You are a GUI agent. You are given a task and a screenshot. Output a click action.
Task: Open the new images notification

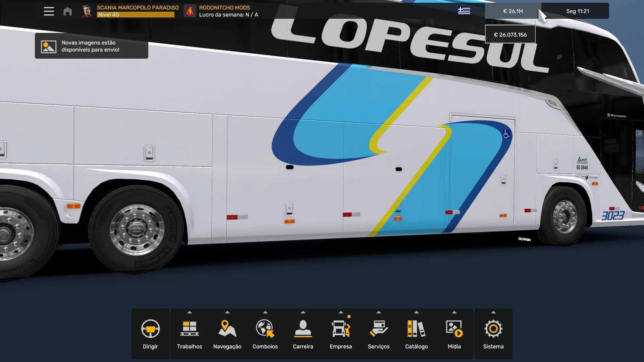click(91, 46)
